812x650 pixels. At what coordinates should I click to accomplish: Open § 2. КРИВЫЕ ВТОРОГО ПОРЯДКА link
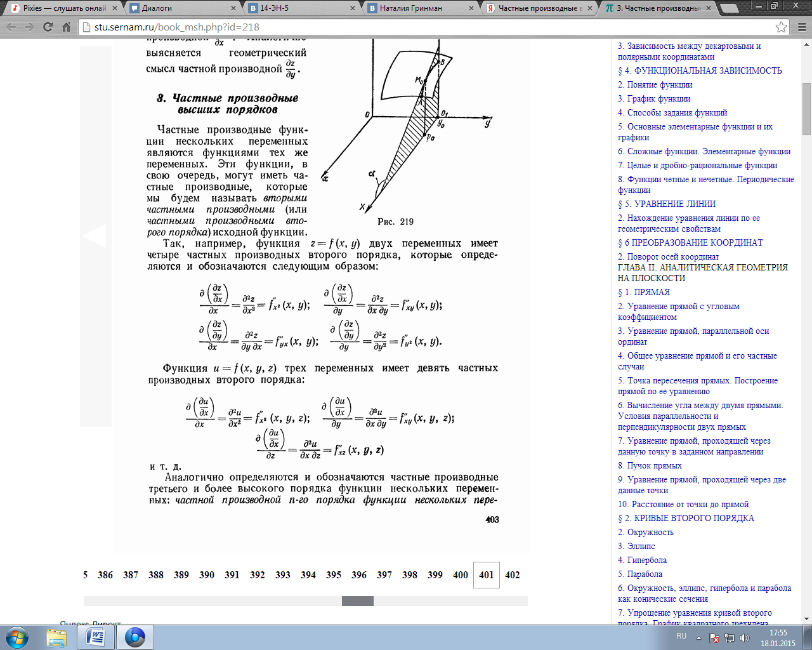pyautogui.click(x=686, y=519)
